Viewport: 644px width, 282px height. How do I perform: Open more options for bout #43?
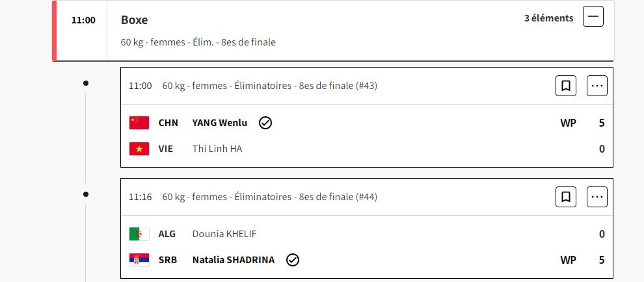point(597,86)
